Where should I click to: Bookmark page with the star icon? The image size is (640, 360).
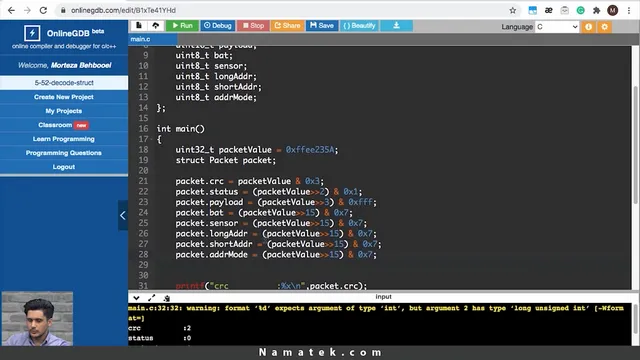tap(513, 10)
